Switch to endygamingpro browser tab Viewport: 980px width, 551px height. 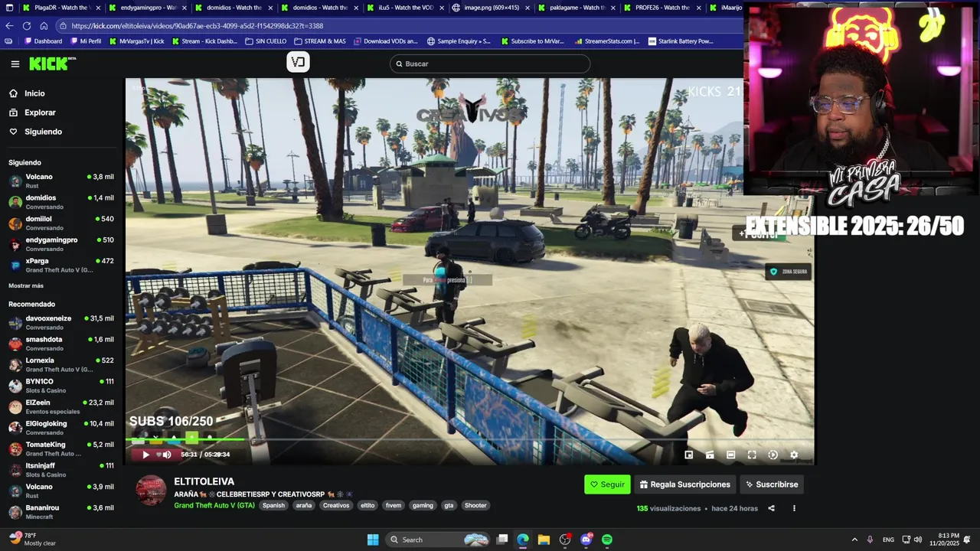pos(148,8)
